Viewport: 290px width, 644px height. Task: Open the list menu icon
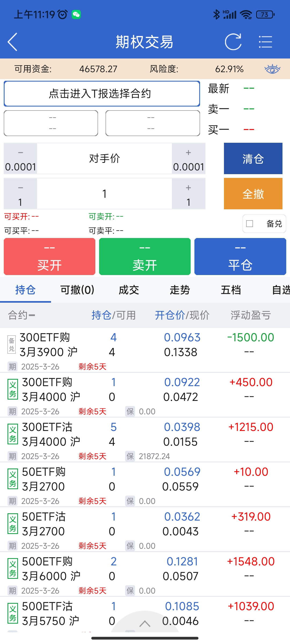tap(265, 42)
